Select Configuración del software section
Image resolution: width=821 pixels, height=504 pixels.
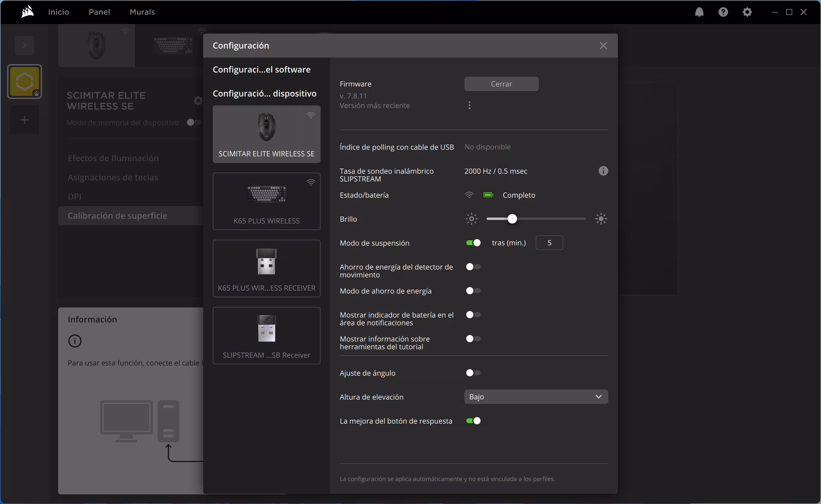[x=262, y=69]
